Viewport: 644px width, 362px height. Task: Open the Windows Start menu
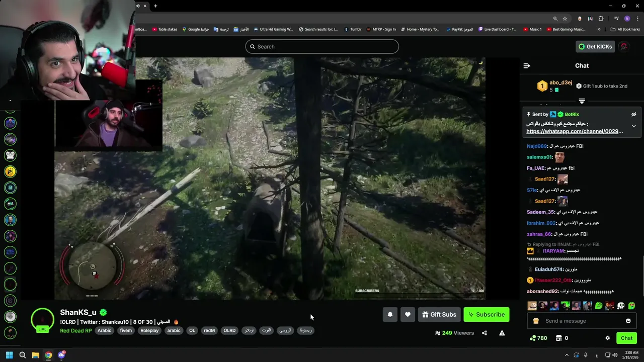click(9, 355)
